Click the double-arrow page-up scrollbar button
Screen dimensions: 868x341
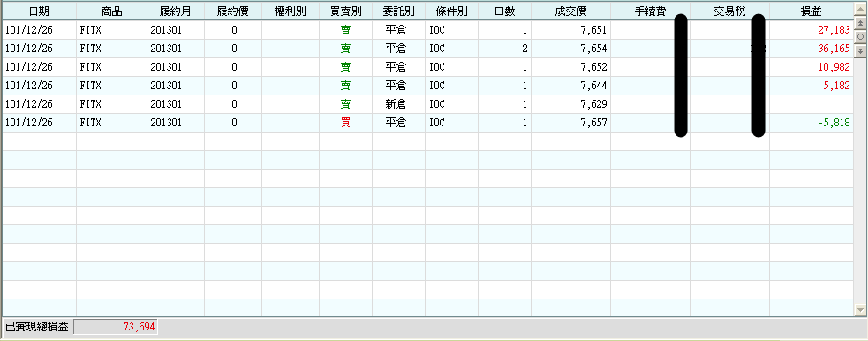860,23
